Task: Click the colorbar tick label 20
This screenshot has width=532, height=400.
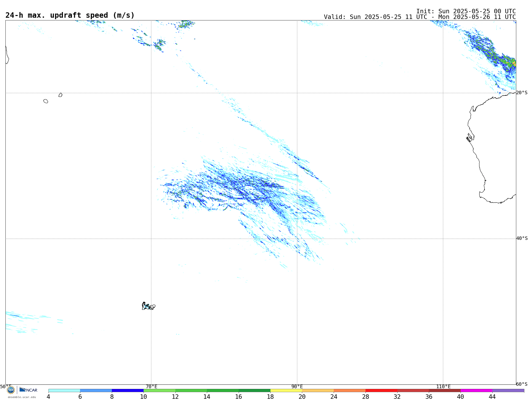Action: coord(302,397)
